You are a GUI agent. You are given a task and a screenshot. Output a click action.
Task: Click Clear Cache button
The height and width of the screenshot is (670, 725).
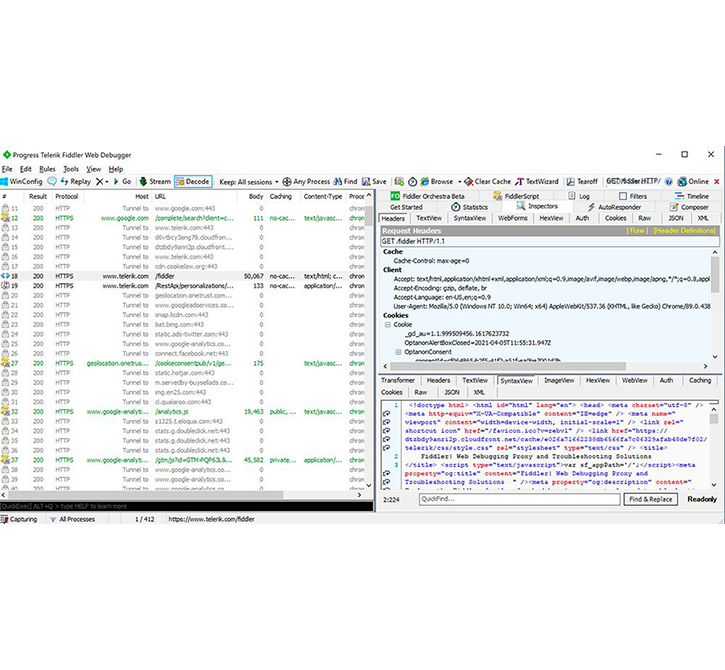point(488,182)
